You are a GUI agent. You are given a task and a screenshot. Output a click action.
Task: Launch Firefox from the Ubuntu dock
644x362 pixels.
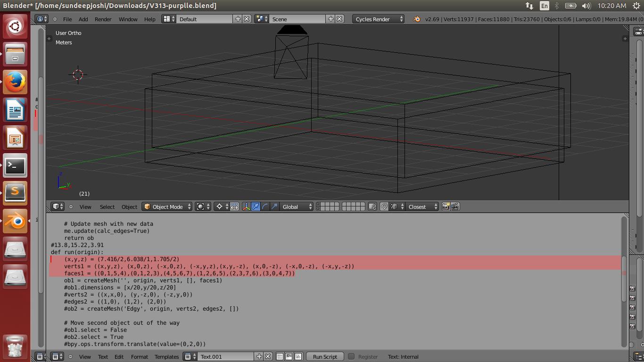click(x=15, y=82)
